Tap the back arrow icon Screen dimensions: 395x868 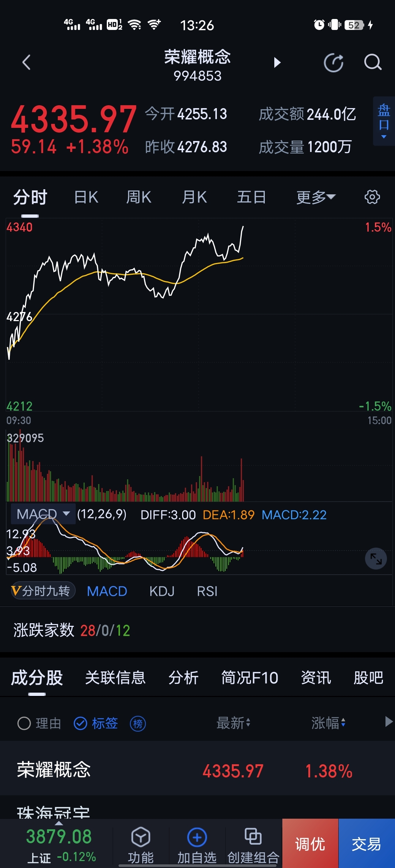click(26, 62)
